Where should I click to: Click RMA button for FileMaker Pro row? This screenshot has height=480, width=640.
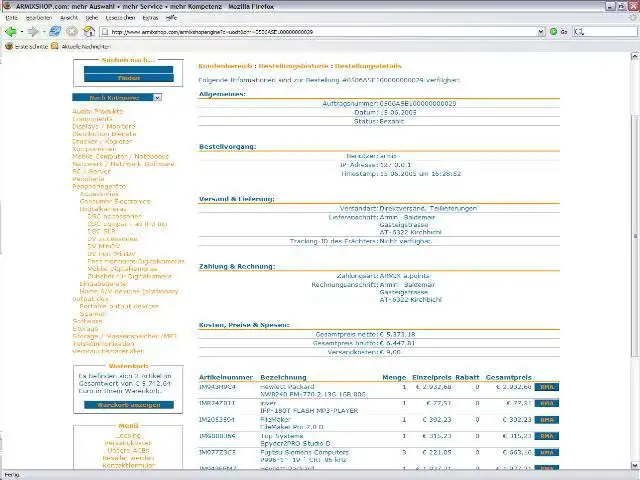(x=547, y=420)
